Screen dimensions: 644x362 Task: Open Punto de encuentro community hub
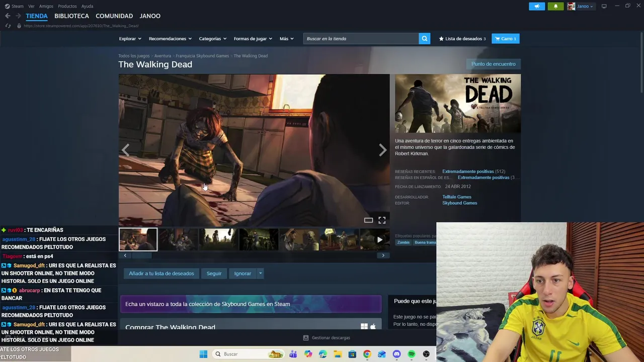[x=494, y=64]
